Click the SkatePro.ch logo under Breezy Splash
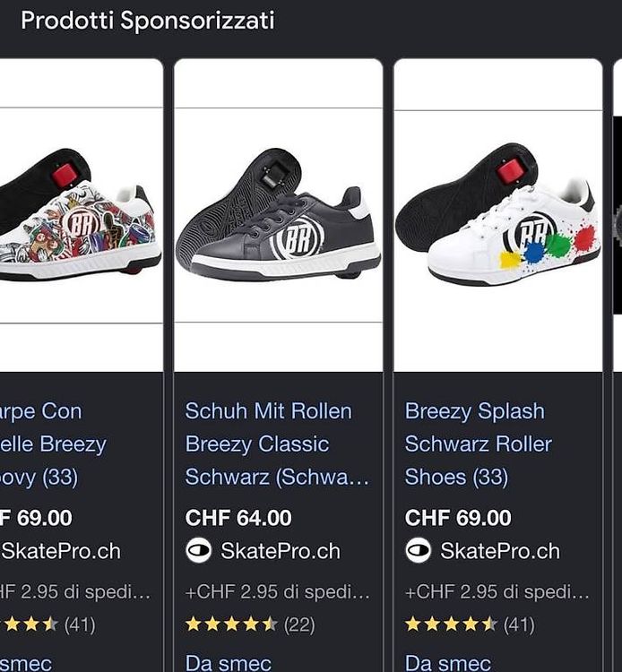This screenshot has height=672, width=622. tap(419, 551)
